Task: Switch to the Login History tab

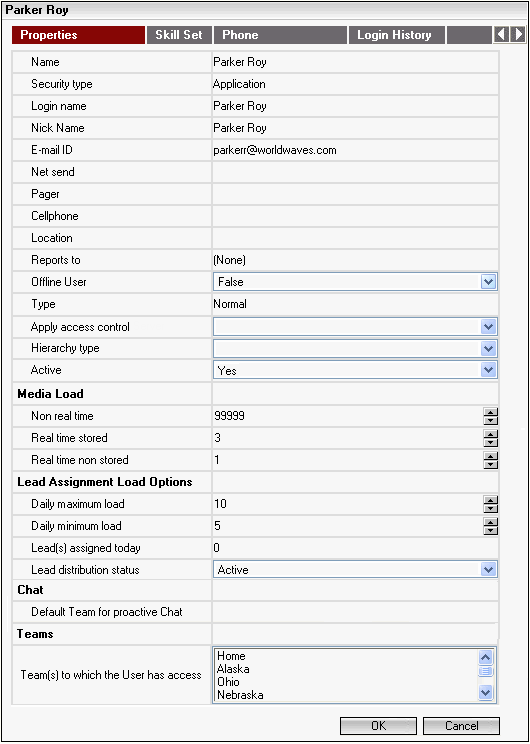Action: click(397, 35)
